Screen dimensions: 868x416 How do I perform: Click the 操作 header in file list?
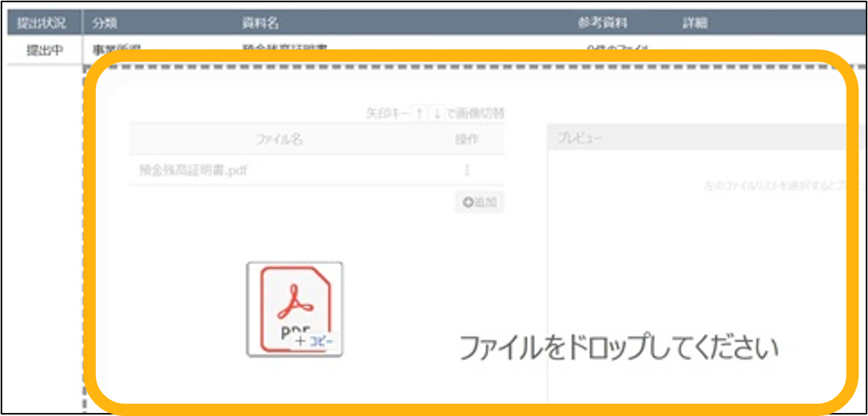(467, 139)
